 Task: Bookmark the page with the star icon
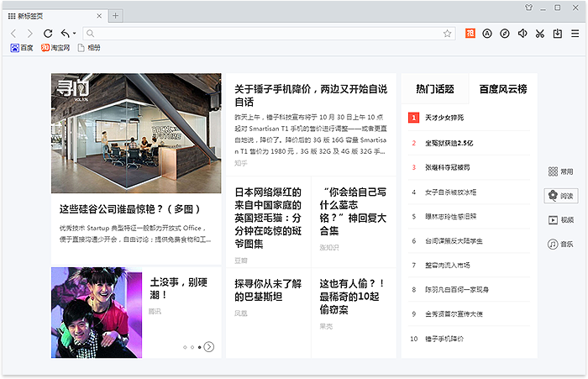coord(448,34)
